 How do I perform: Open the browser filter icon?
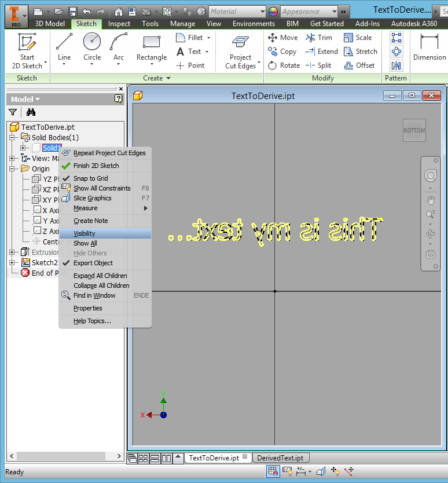tap(13, 112)
